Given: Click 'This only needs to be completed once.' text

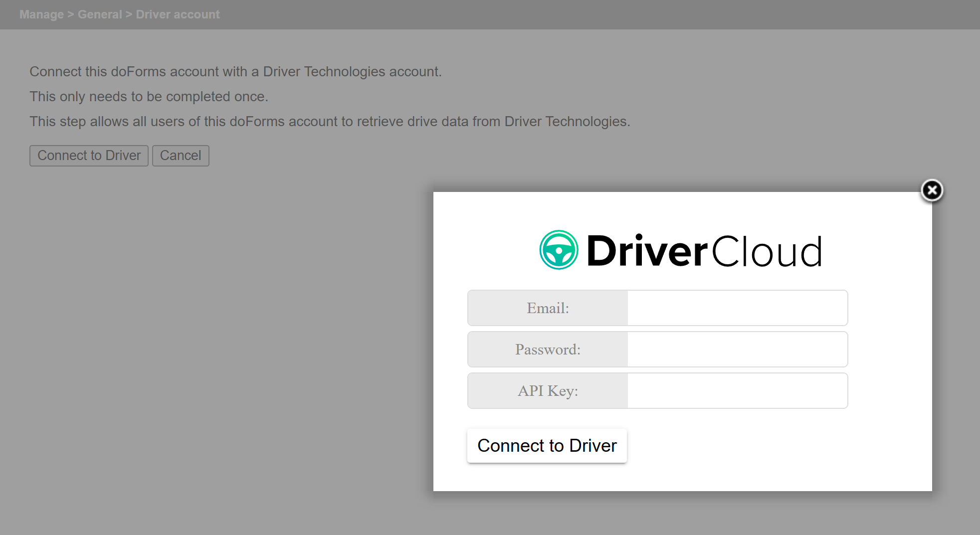Looking at the screenshot, I should tap(149, 97).
